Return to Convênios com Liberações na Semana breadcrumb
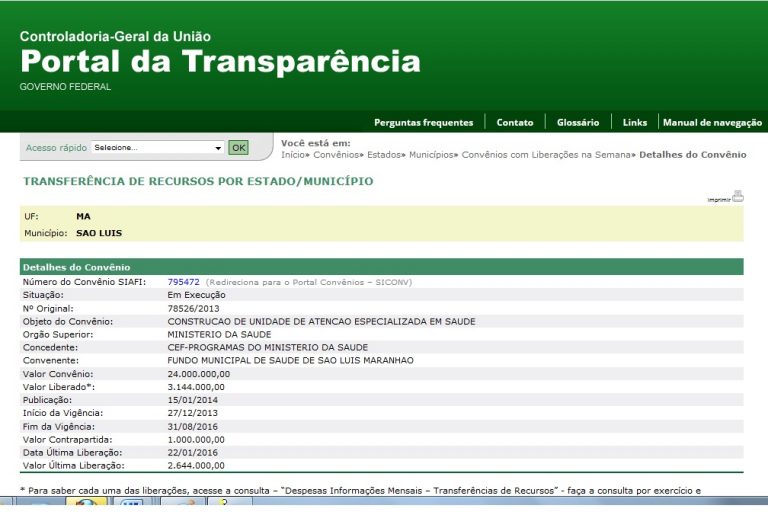The width and height of the screenshot is (768, 515). [x=550, y=155]
